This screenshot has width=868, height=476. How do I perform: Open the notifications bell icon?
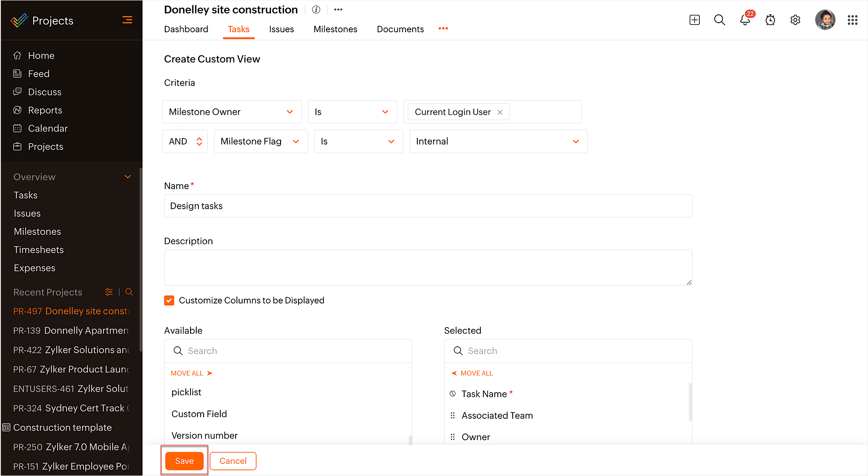[745, 20]
